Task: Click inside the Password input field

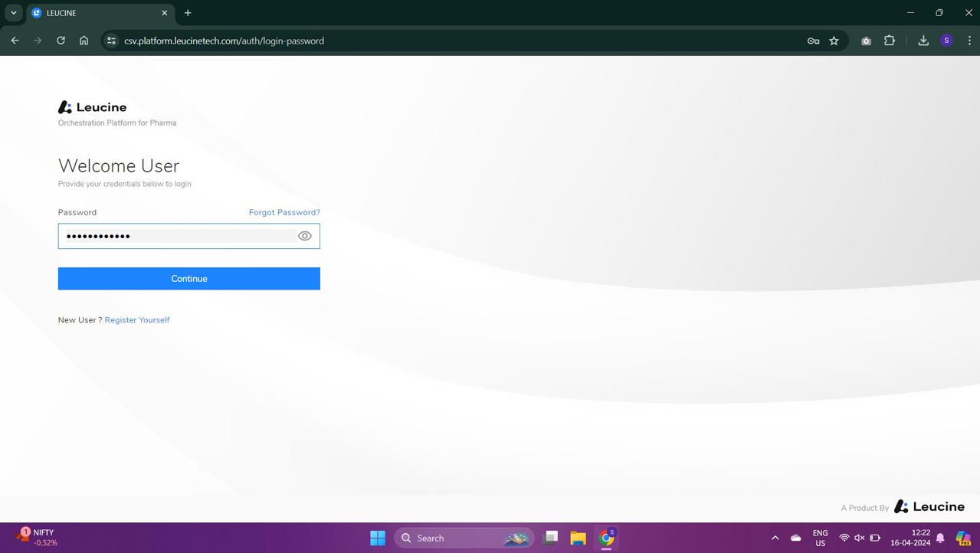Action: tap(176, 235)
